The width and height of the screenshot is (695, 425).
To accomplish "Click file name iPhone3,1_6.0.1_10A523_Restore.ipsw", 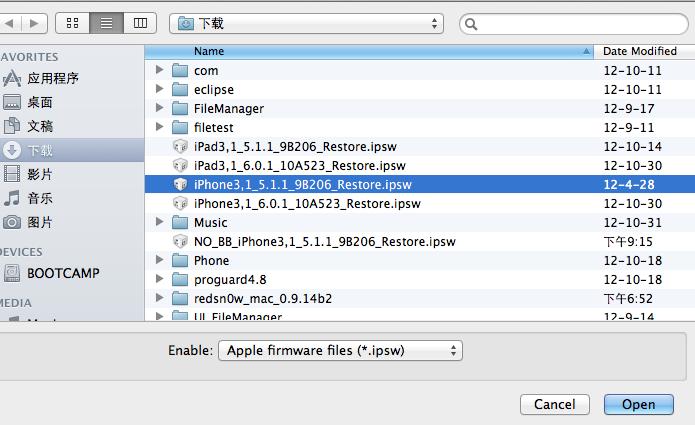I will (307, 204).
